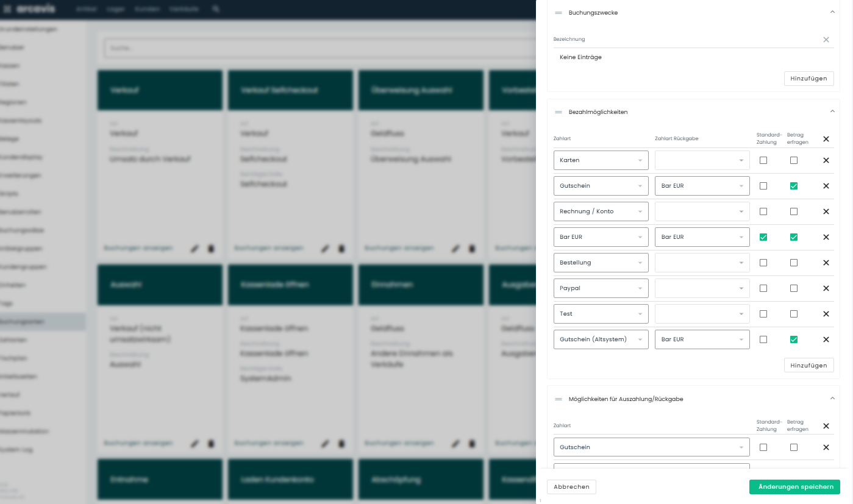Click Abbrechen to cancel changes

[x=571, y=487]
